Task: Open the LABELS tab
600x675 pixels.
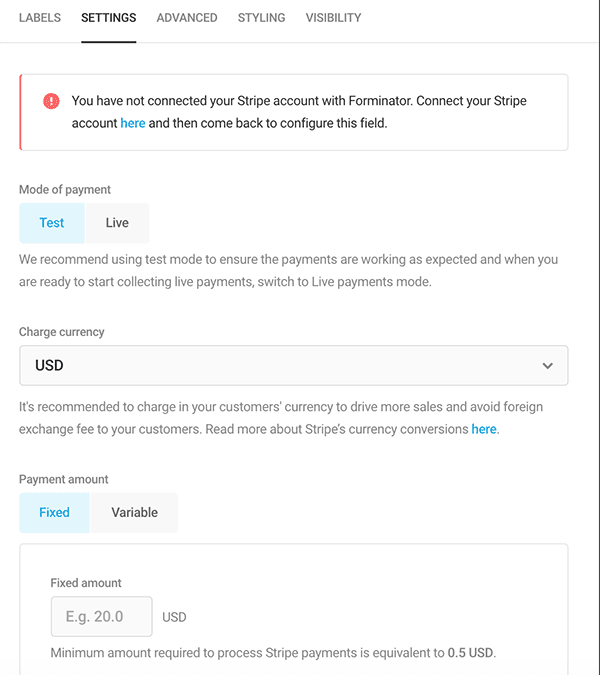Action: coord(40,18)
